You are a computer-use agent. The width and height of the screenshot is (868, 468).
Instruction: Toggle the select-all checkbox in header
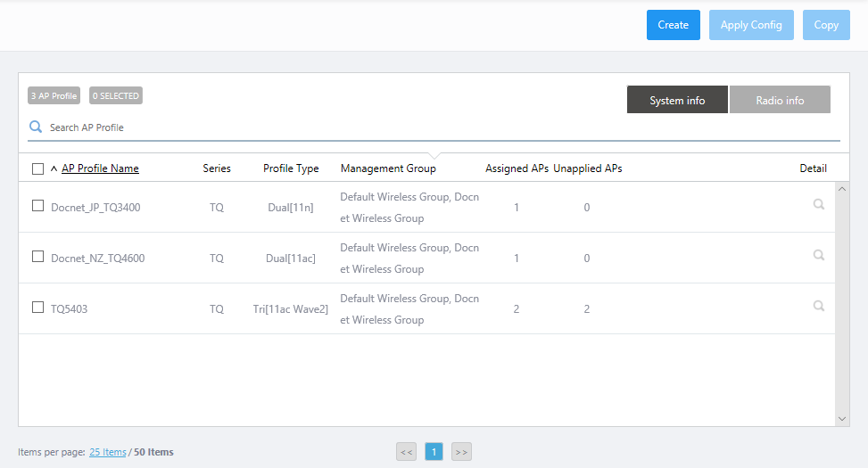click(37, 168)
